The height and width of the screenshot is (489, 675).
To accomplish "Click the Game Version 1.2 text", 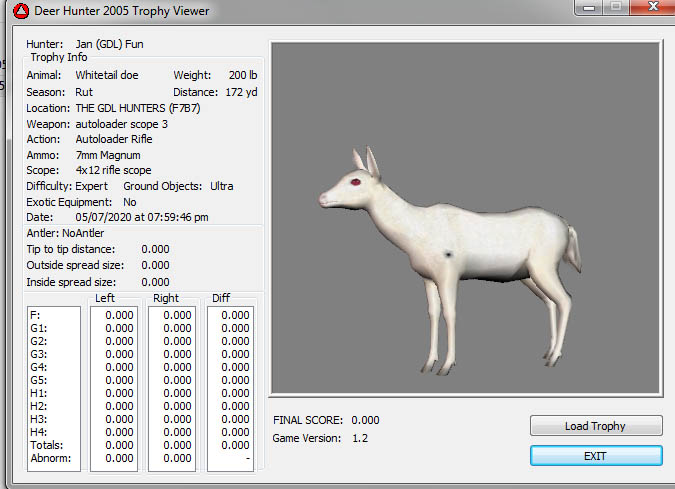I will tap(360, 438).
